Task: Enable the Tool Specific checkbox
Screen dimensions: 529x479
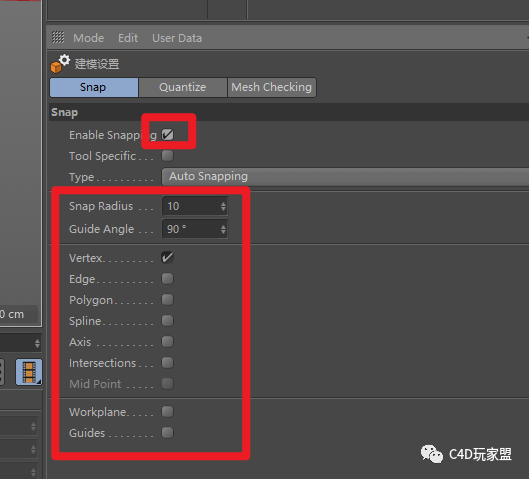Action: (x=167, y=156)
